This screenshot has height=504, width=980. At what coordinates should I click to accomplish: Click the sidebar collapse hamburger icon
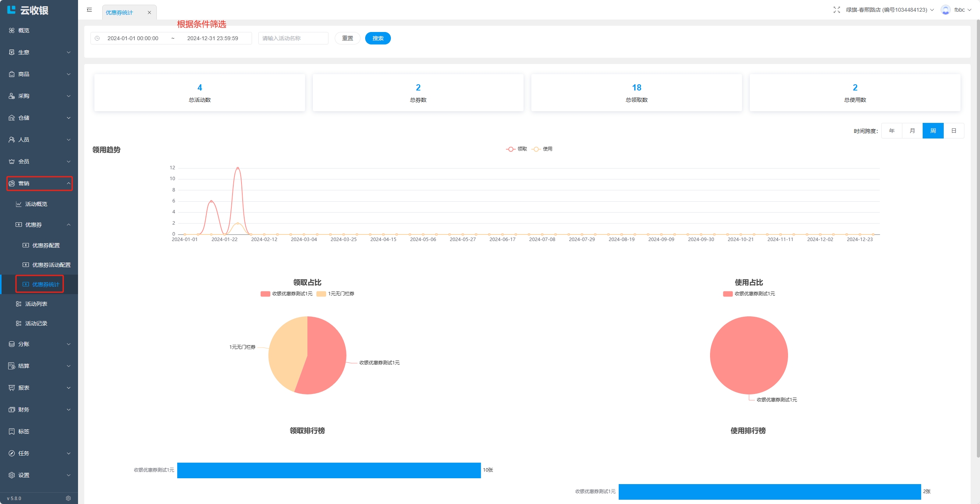(89, 10)
